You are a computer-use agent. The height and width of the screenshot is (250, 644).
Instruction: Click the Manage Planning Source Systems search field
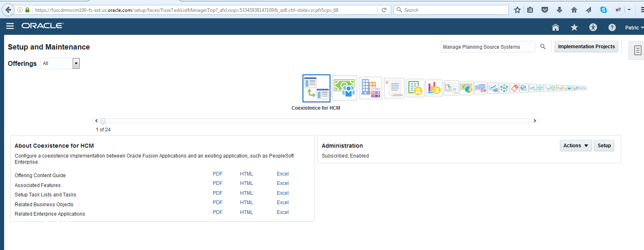pyautogui.click(x=488, y=47)
